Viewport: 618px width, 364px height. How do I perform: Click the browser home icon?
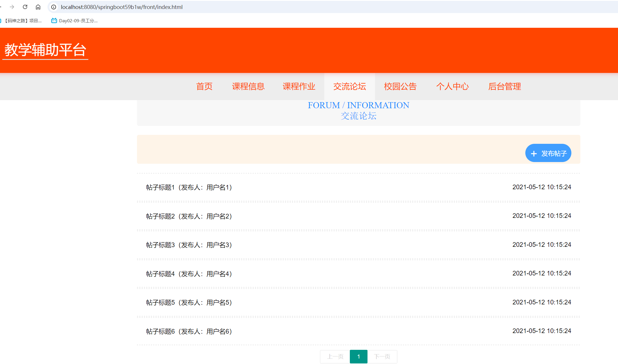(x=38, y=7)
